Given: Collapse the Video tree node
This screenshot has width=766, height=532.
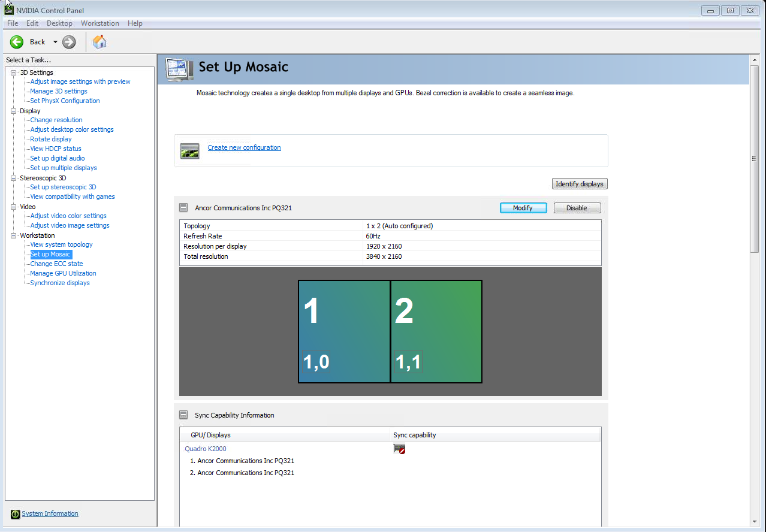Looking at the screenshot, I should click(14, 207).
